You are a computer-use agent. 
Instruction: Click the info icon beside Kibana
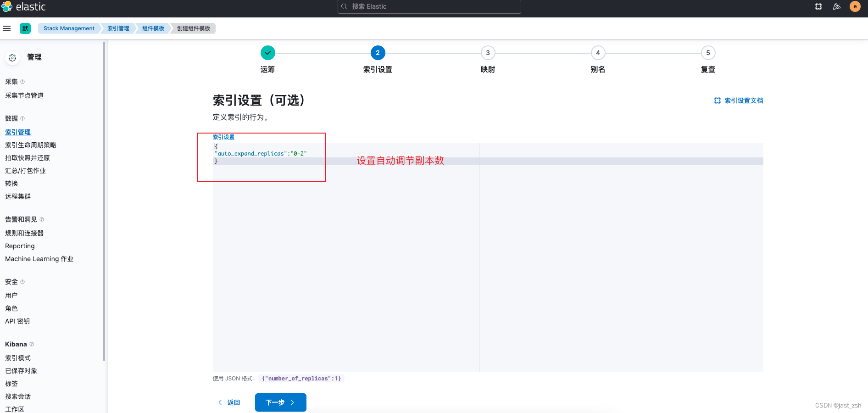pos(32,344)
